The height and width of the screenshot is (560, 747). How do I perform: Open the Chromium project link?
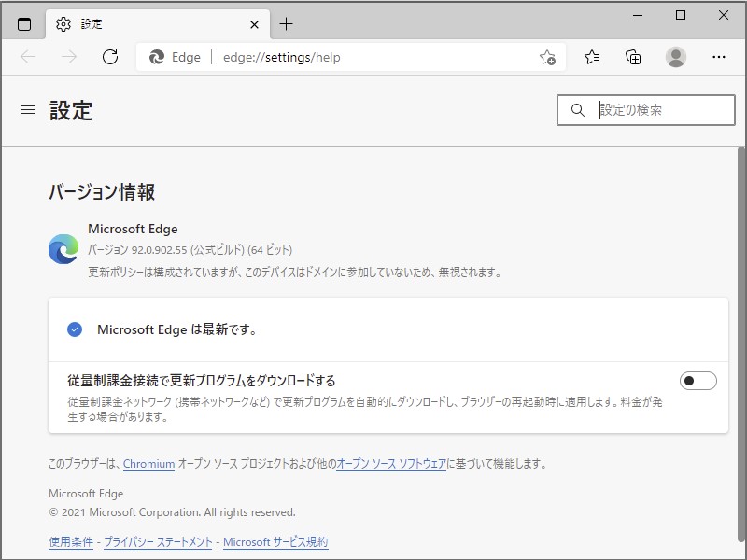(149, 464)
